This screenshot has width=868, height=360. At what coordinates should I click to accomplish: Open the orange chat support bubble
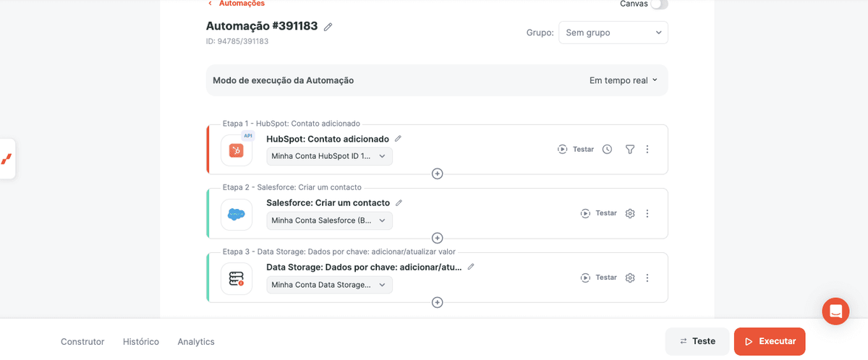click(x=835, y=311)
